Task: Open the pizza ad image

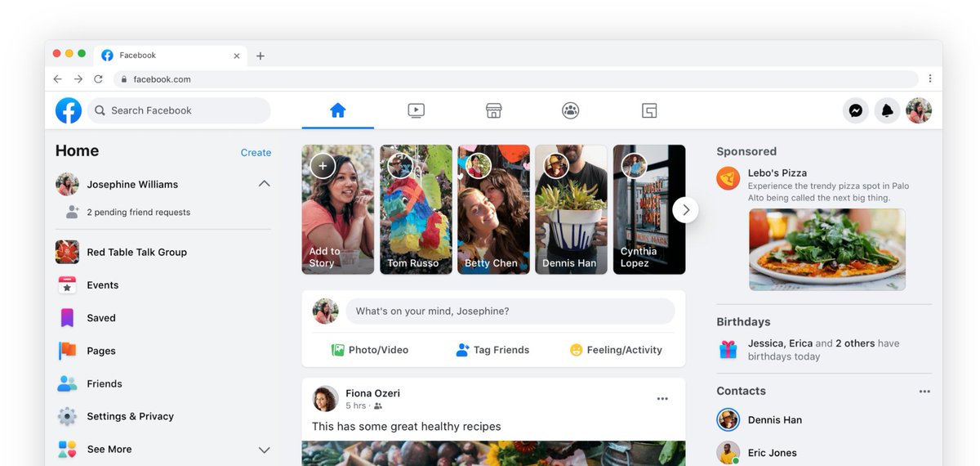Action: pyautogui.click(x=827, y=249)
